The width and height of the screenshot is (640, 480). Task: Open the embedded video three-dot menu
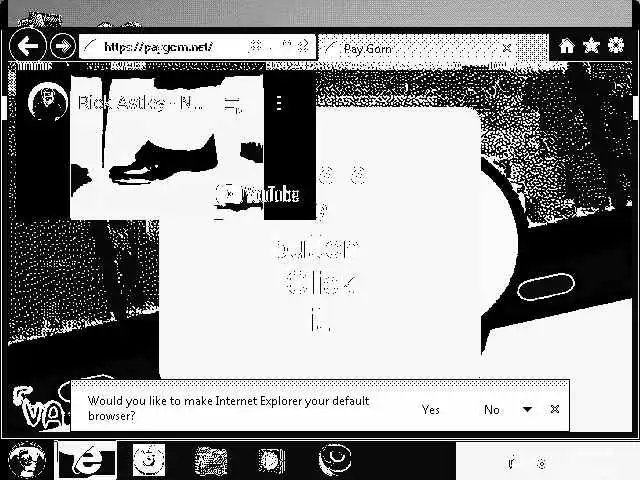click(279, 103)
